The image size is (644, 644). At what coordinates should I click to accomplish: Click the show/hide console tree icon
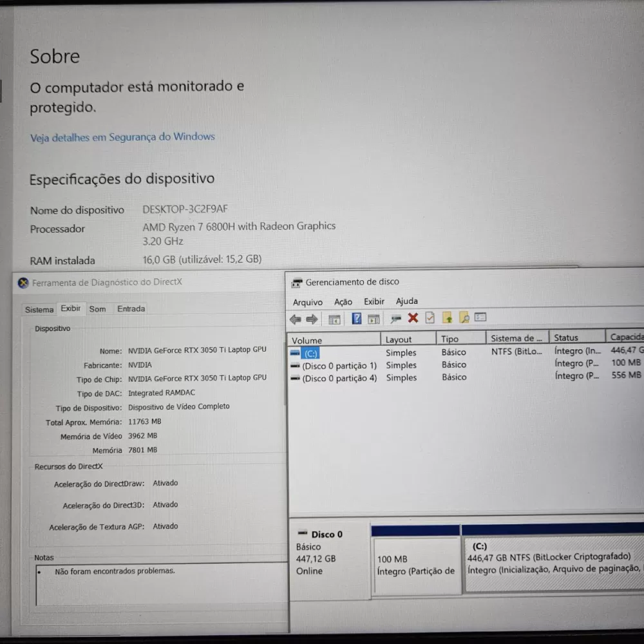point(334,319)
